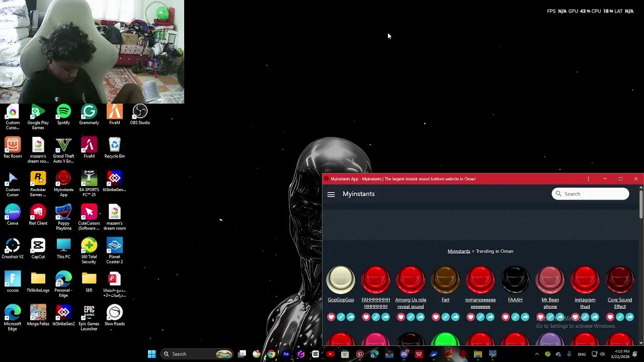Play the Core Sound Effect button
The height and width of the screenshot is (362, 644).
click(620, 280)
